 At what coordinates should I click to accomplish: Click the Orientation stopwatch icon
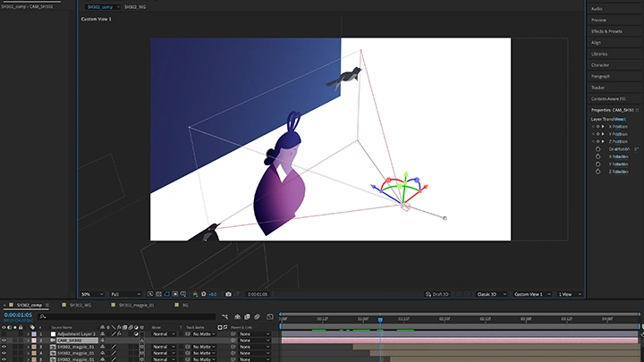click(597, 149)
